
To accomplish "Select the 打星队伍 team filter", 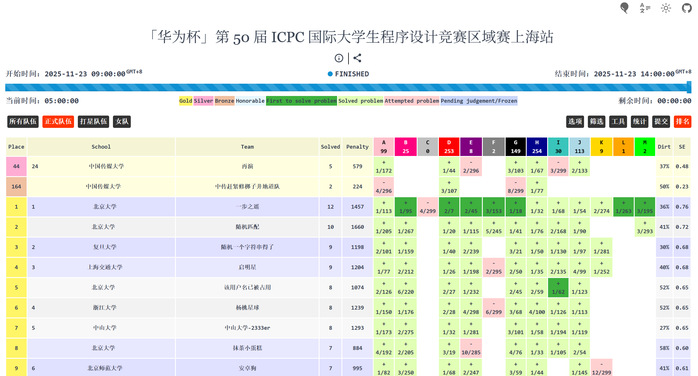I will (x=93, y=121).
